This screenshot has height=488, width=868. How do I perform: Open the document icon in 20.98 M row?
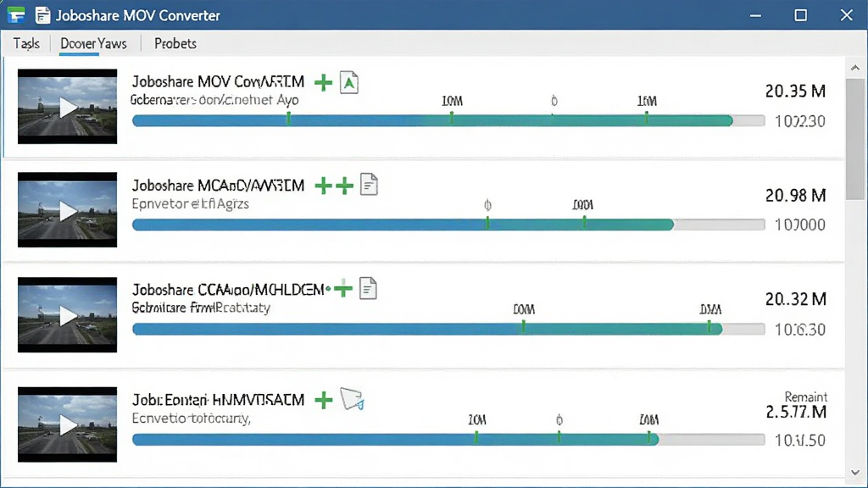(369, 184)
